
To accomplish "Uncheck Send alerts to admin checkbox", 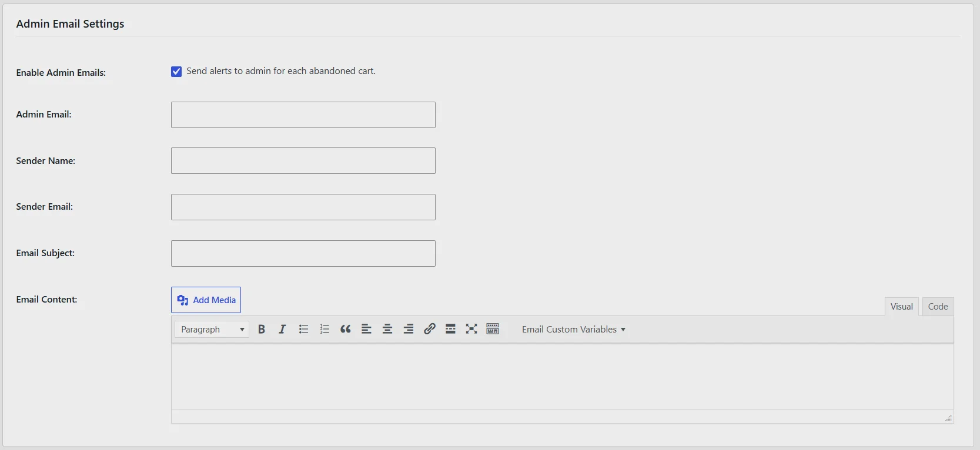I will (176, 72).
